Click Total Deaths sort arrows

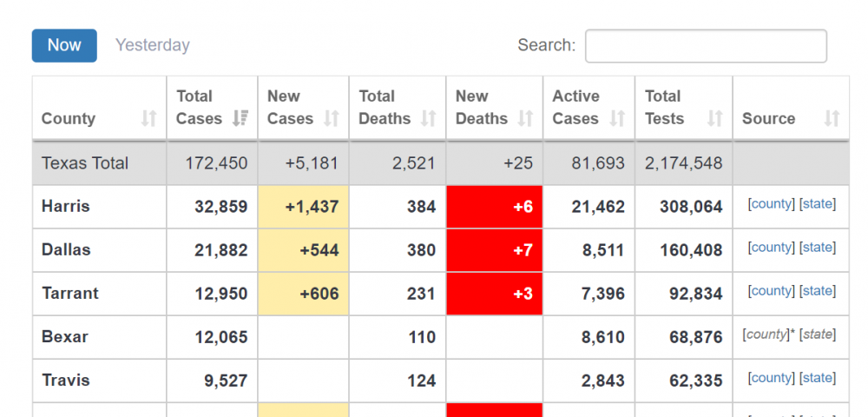coord(428,119)
